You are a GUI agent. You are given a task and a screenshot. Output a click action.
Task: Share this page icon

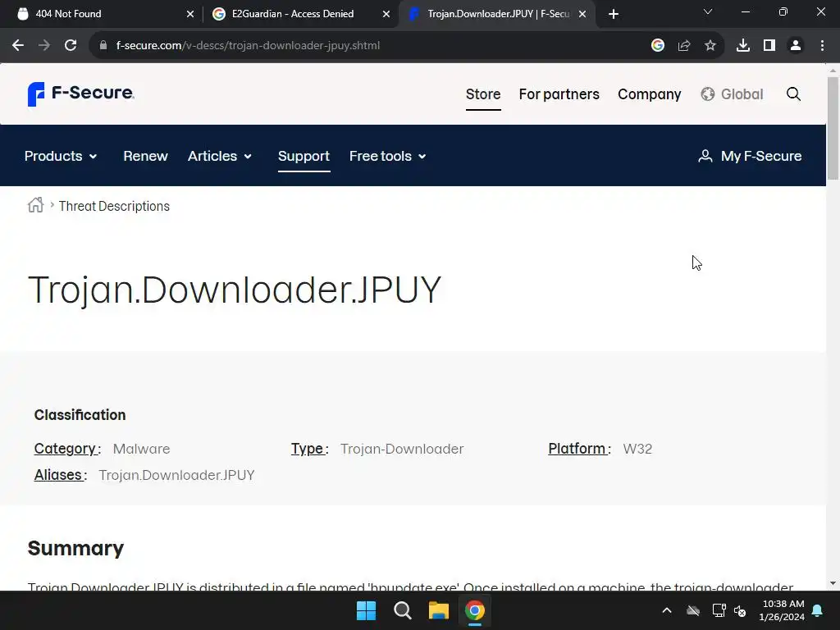(684, 46)
